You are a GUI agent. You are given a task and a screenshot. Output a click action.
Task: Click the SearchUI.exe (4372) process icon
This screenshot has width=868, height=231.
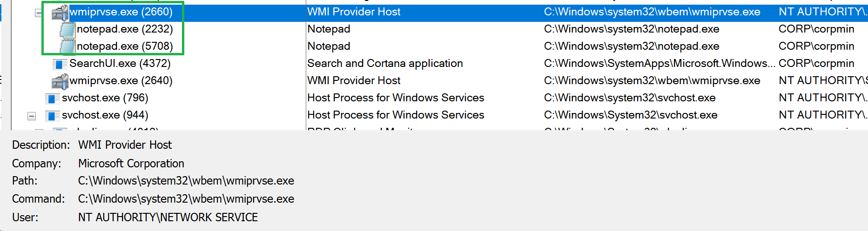[59, 64]
